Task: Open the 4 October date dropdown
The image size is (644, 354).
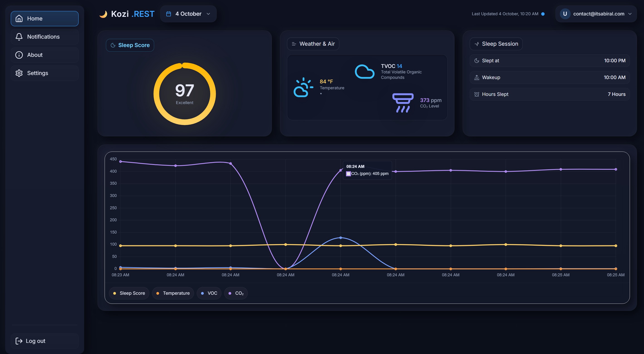Action: coord(188,14)
